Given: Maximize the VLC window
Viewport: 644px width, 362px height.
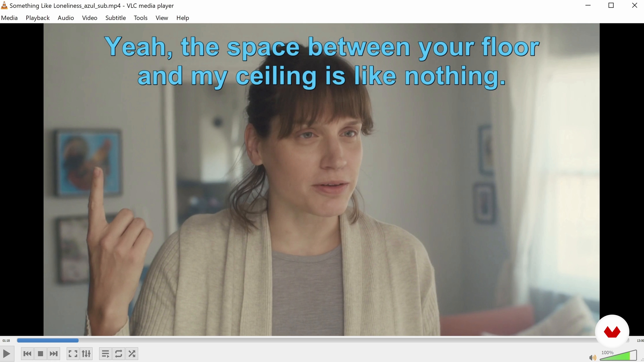Looking at the screenshot, I should tap(611, 5).
